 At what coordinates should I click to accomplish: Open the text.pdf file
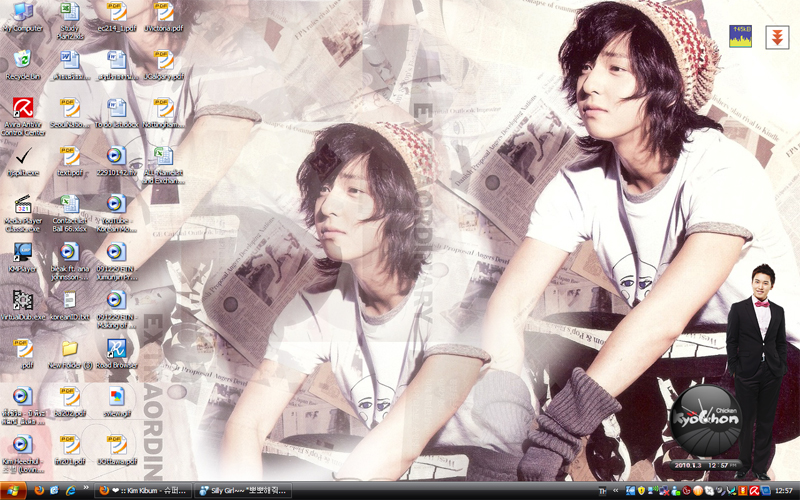(x=70, y=161)
